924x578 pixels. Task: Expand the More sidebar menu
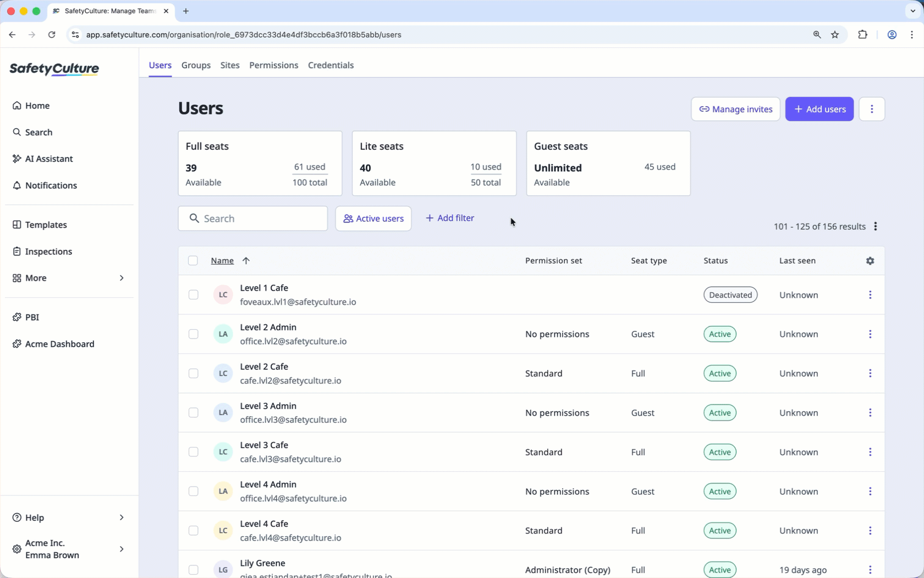(x=69, y=278)
